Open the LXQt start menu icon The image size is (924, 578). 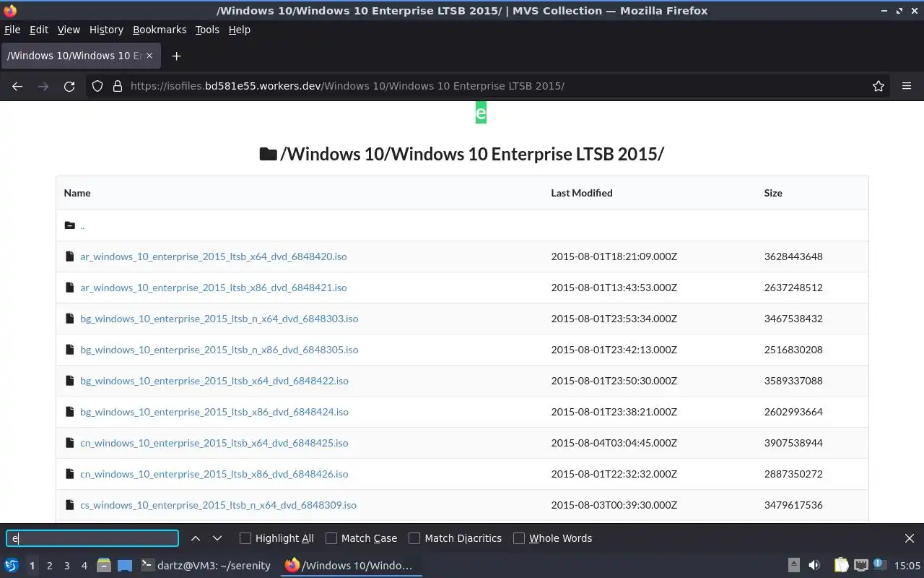[x=12, y=565]
